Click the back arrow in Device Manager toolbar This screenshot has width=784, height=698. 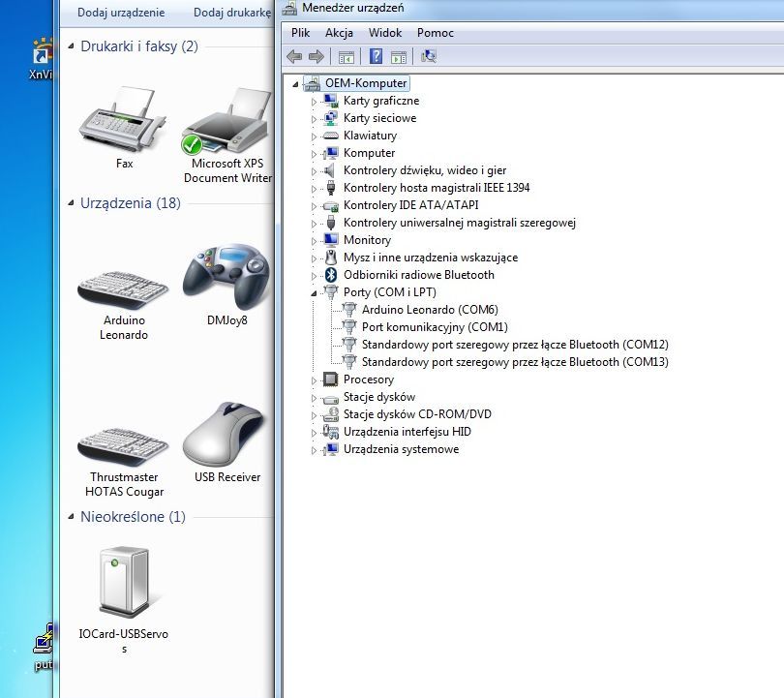point(294,56)
